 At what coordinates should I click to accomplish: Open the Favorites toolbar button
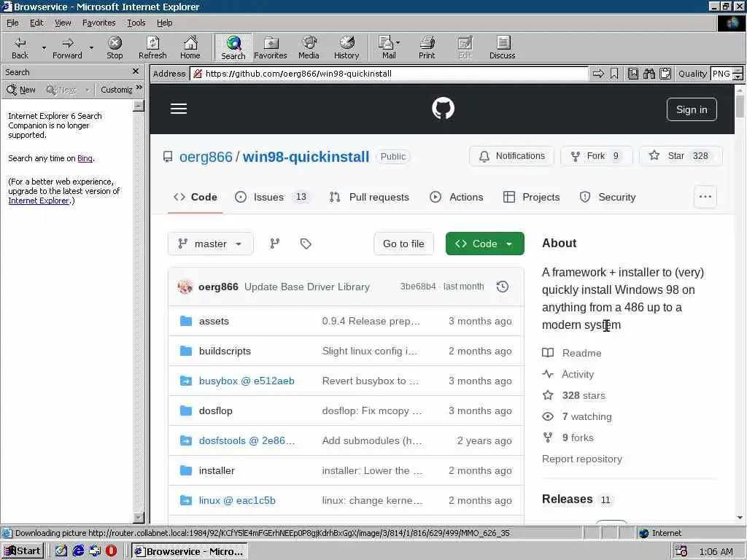(271, 47)
